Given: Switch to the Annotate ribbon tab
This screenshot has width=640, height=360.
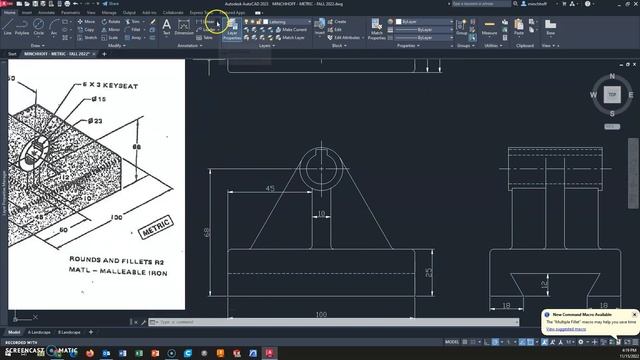Looking at the screenshot, I should 46,13.
